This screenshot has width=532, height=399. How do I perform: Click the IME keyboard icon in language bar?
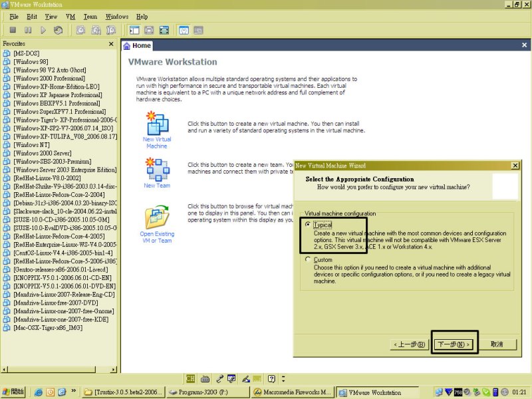205,378
